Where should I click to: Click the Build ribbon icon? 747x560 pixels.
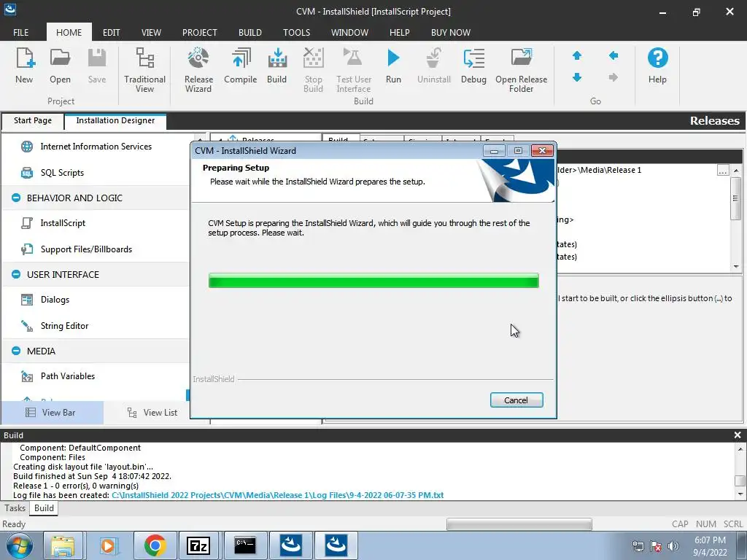tap(276, 66)
